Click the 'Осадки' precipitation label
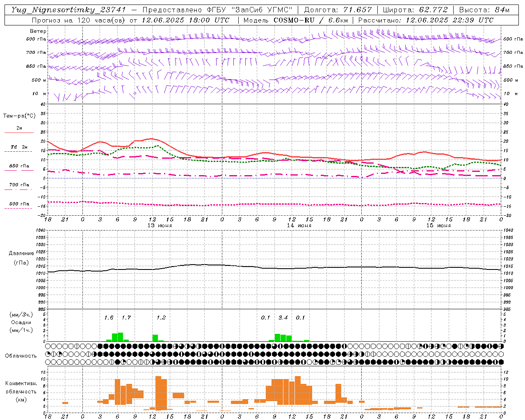The height and width of the screenshot is (420, 525). point(21,322)
